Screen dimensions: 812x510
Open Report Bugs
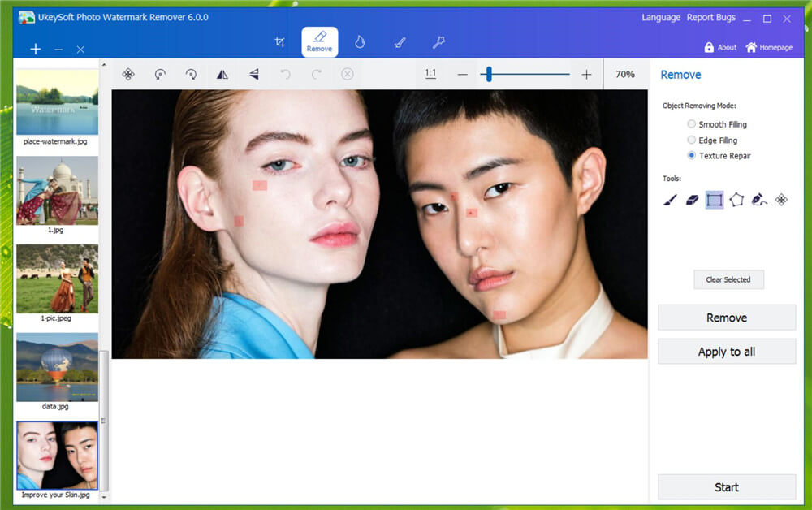(711, 17)
